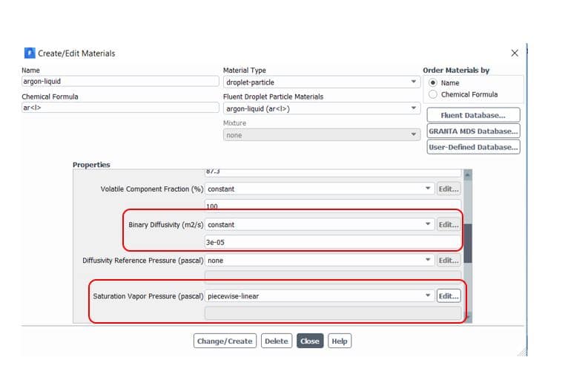Viewport: 588px width, 366px height.
Task: Expand the Saturation Vapor Pressure dropdown
Action: click(x=319, y=296)
